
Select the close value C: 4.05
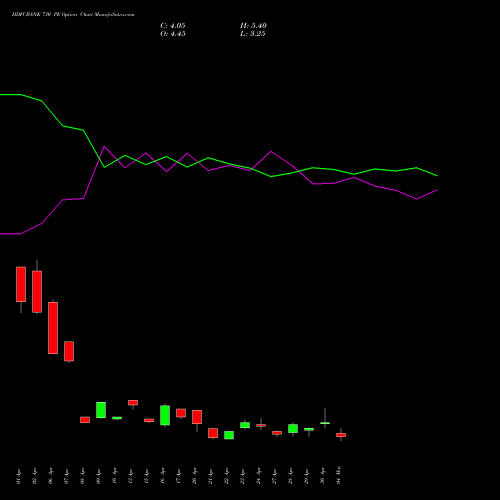(x=173, y=26)
